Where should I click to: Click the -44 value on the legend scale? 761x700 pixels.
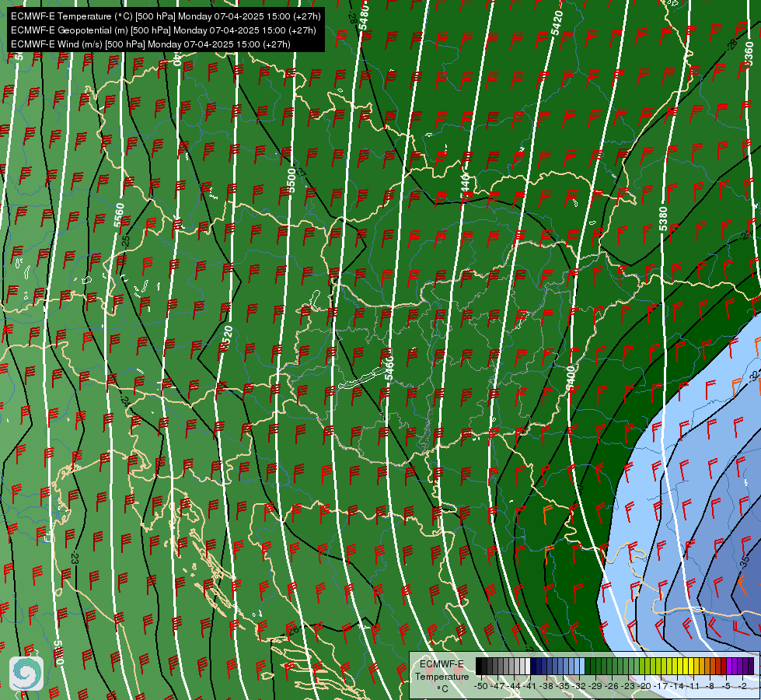[514, 686]
